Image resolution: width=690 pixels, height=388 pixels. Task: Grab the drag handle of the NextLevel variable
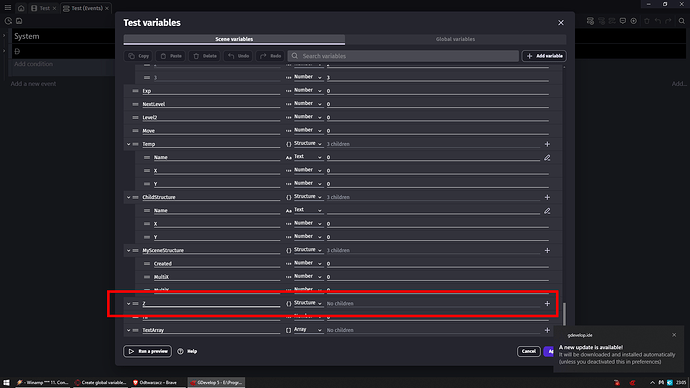(x=135, y=104)
